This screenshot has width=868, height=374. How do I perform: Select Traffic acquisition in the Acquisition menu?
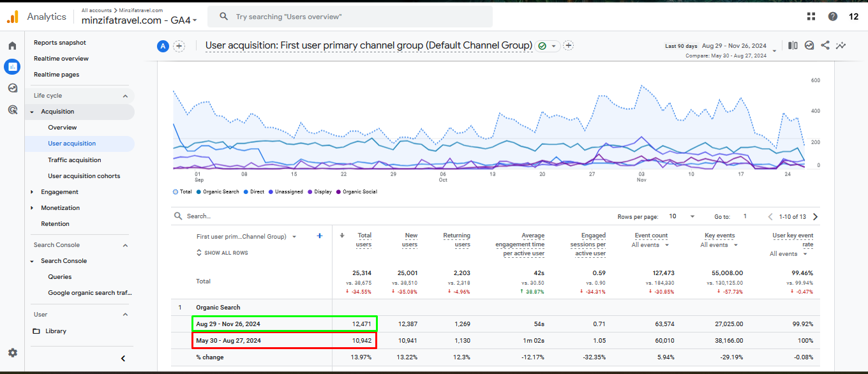[75, 160]
